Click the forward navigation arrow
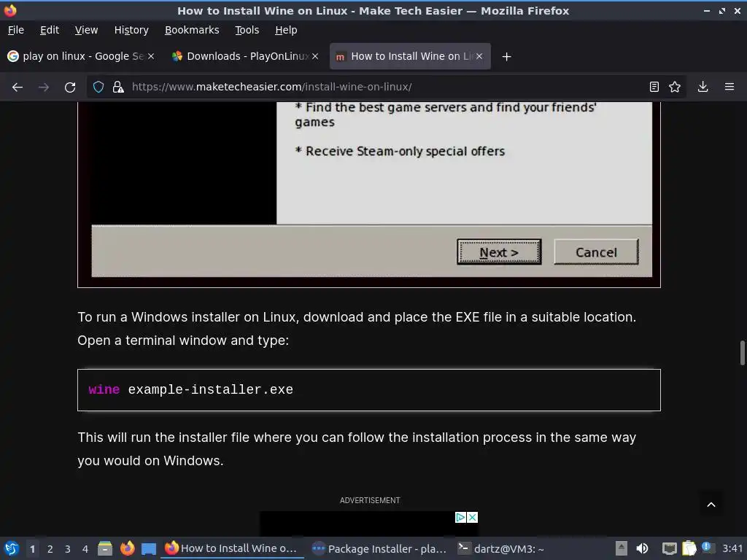The width and height of the screenshot is (747, 560). point(43,87)
